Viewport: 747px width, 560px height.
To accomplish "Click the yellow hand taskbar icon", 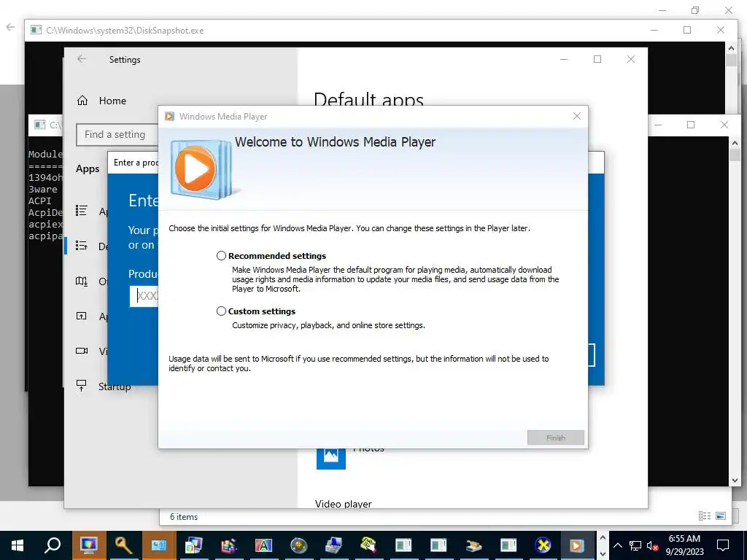I will tap(368, 545).
